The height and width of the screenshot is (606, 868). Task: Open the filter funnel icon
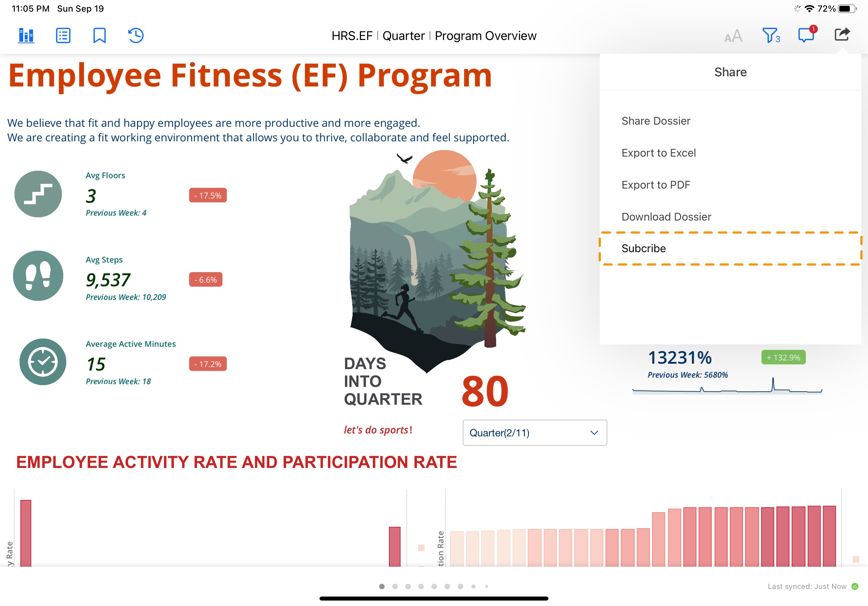pos(771,36)
